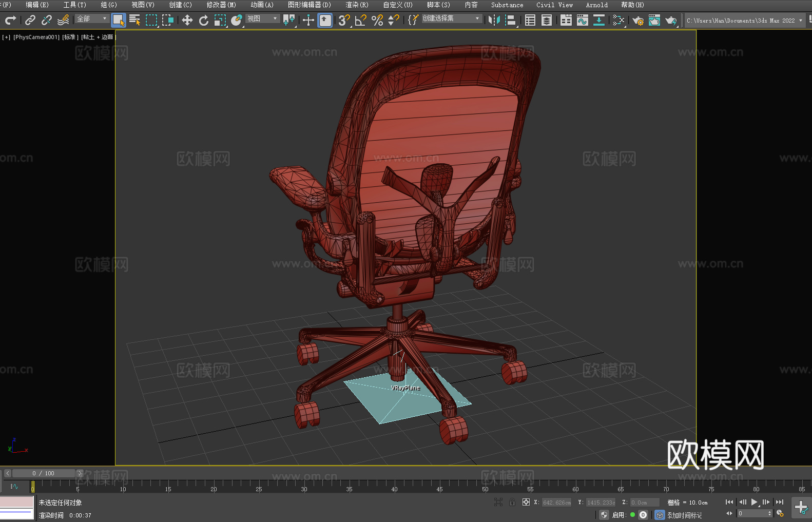The width and height of the screenshot is (812, 522).
Task: Open Select by Name list icon
Action: pyautogui.click(x=135, y=20)
